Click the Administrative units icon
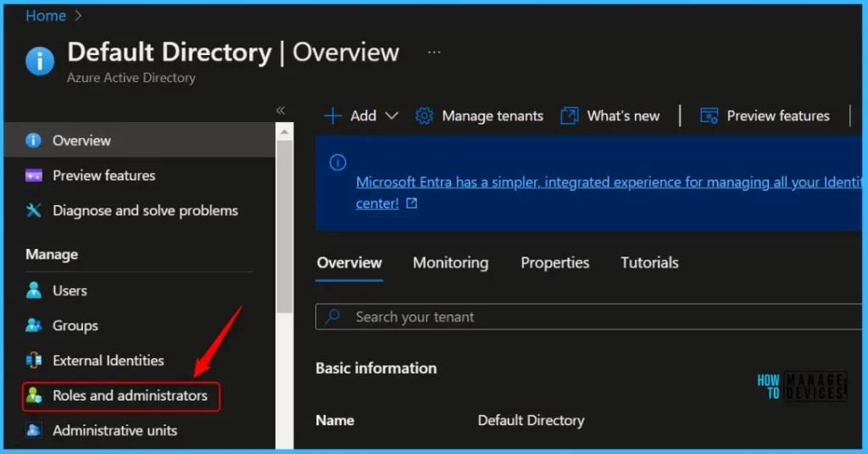The width and height of the screenshot is (868, 454). [33, 430]
